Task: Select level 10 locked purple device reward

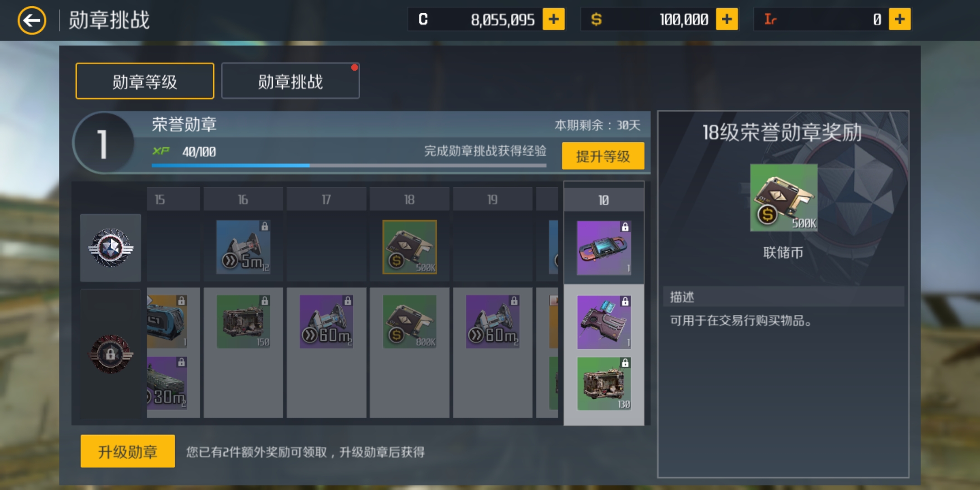Action: pyautogui.click(x=604, y=248)
